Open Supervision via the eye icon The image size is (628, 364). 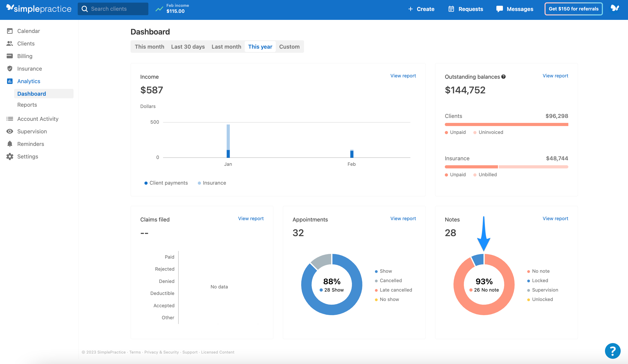pos(10,131)
